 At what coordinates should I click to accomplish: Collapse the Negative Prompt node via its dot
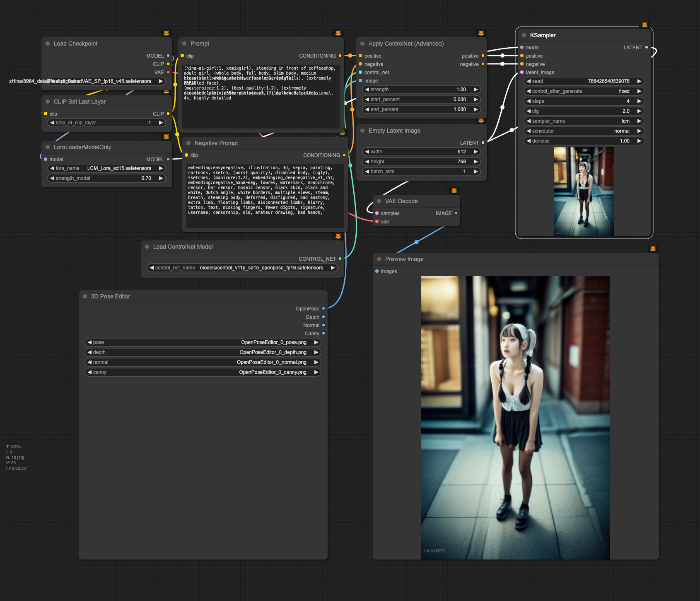tap(188, 143)
